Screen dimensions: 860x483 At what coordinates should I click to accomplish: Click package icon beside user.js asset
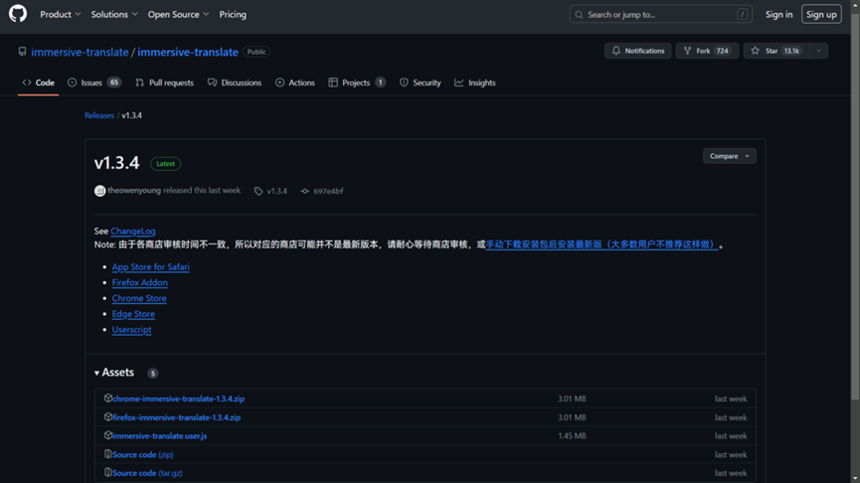(108, 436)
